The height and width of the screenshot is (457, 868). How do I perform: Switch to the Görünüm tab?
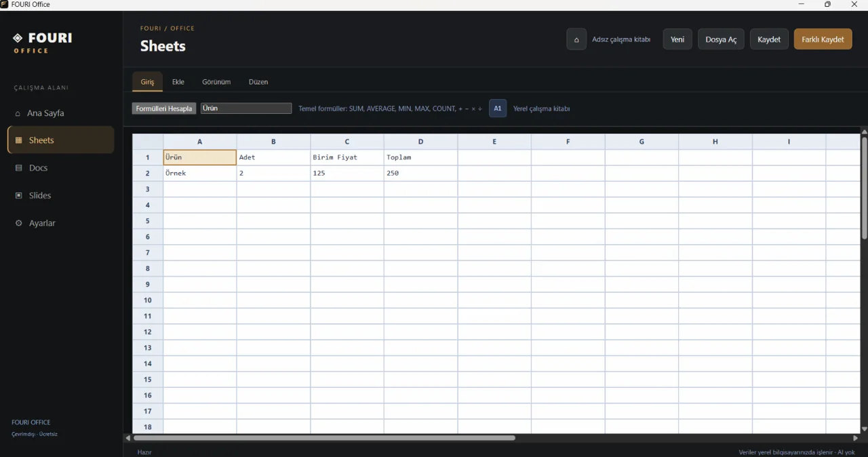[x=216, y=82]
